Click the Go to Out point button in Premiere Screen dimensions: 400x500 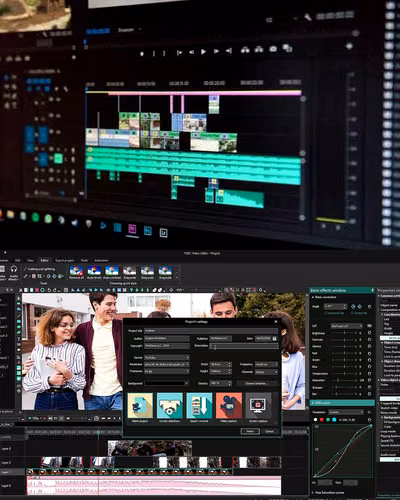pyautogui.click(x=229, y=51)
